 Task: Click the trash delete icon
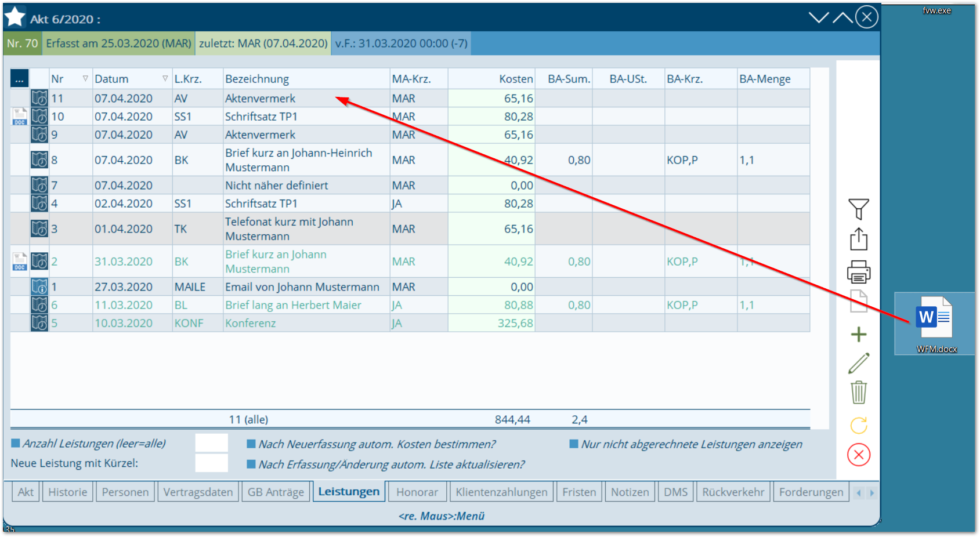859,393
